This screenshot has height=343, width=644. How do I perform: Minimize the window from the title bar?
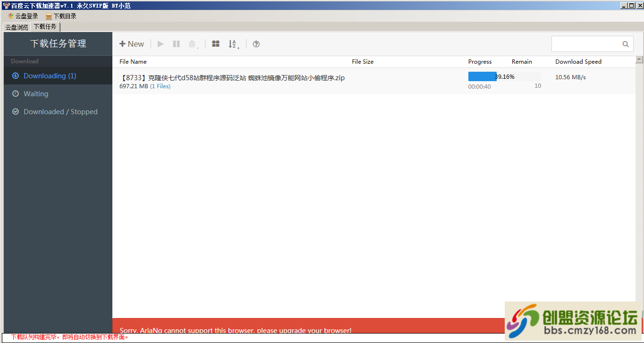[623, 6]
